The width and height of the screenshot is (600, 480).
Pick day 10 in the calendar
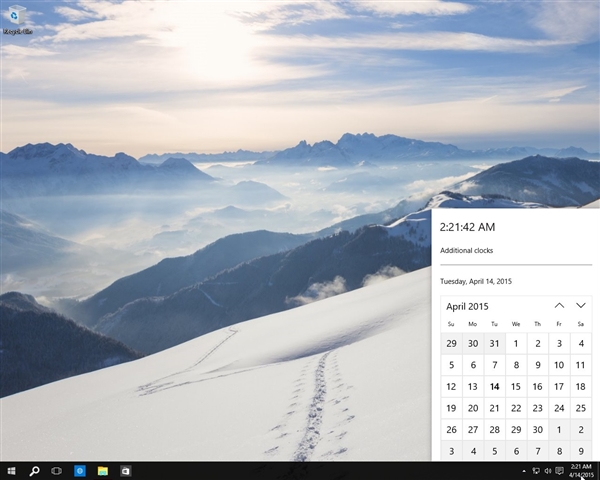pos(559,365)
